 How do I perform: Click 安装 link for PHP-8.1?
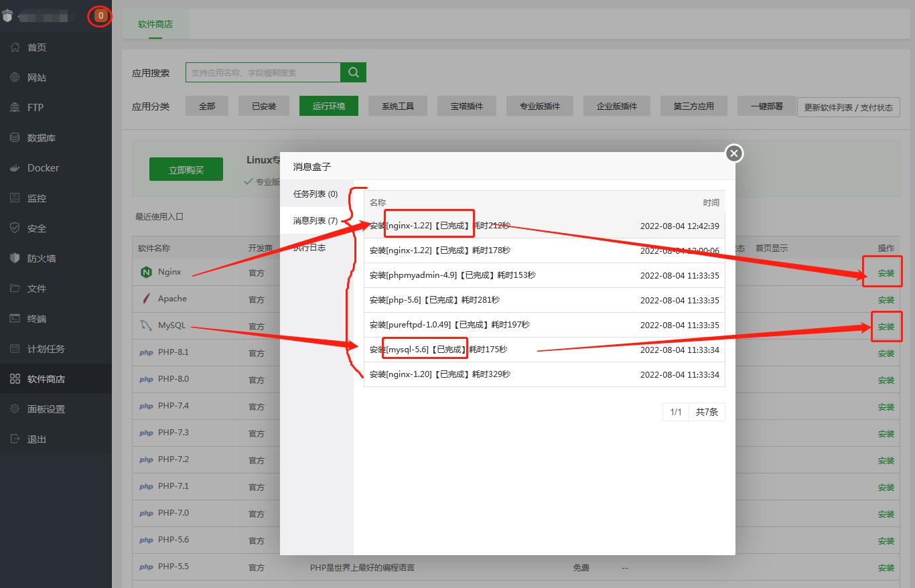pos(886,353)
